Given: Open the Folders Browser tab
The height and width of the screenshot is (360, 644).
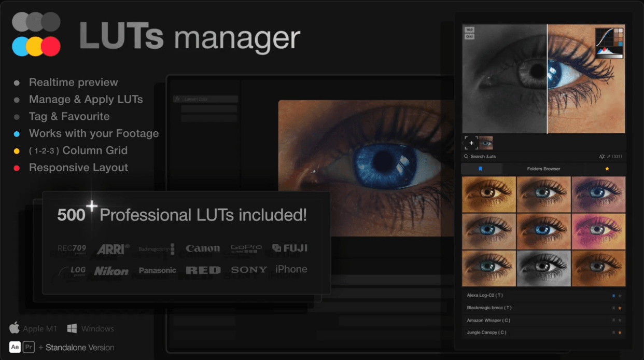Looking at the screenshot, I should [x=543, y=169].
